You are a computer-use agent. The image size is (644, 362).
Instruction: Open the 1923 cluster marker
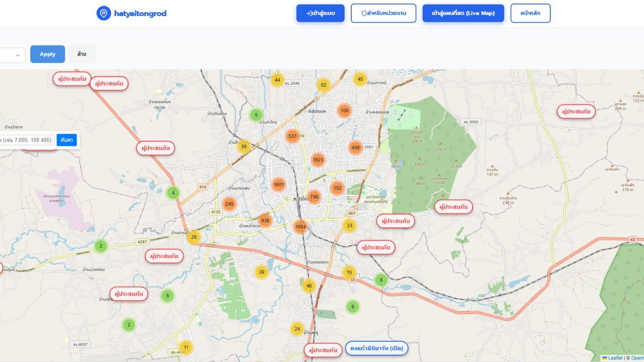(318, 160)
